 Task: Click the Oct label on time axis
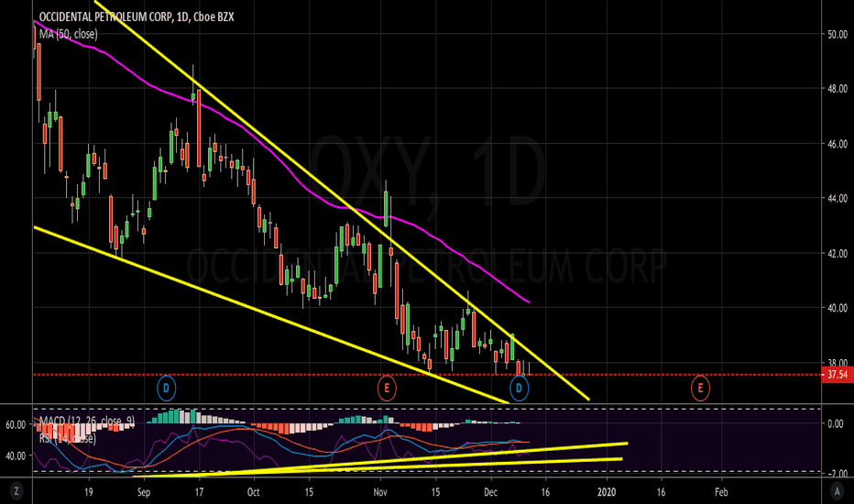pos(253,492)
